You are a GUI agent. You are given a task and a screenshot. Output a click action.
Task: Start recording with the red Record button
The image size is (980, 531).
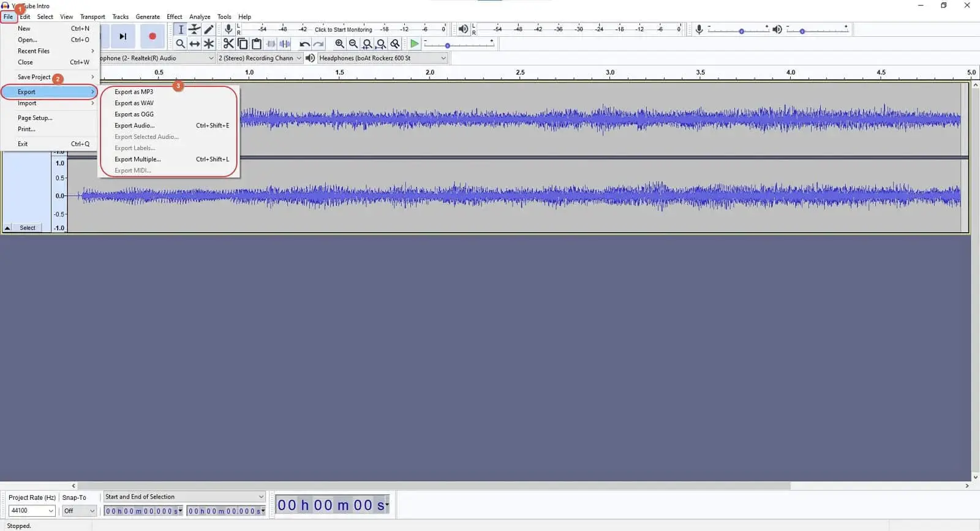153,36
